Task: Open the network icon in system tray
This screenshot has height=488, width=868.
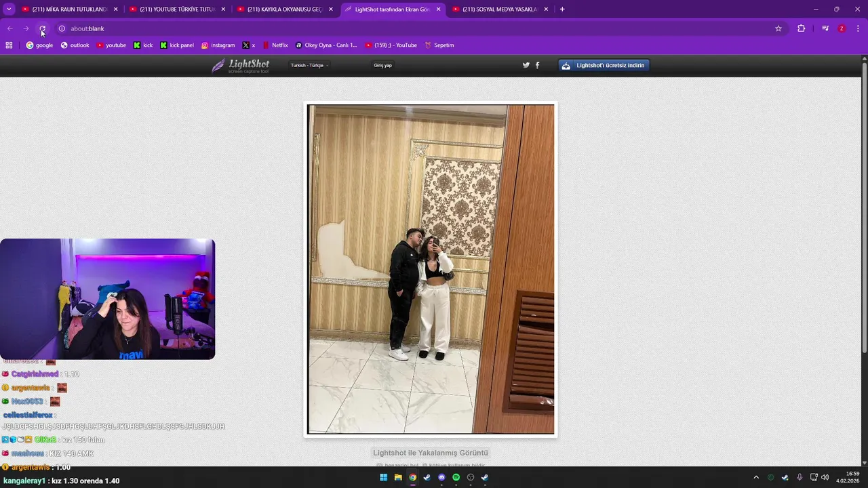Action: [814, 477]
